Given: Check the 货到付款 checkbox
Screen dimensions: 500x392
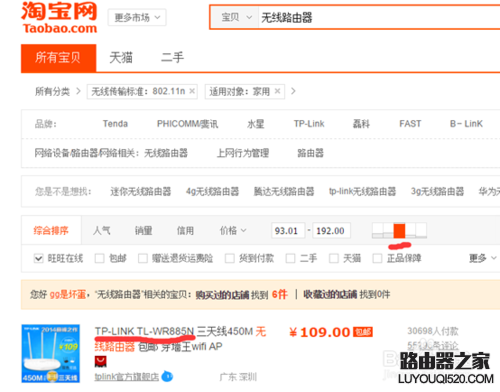Looking at the screenshot, I should pos(230,258).
